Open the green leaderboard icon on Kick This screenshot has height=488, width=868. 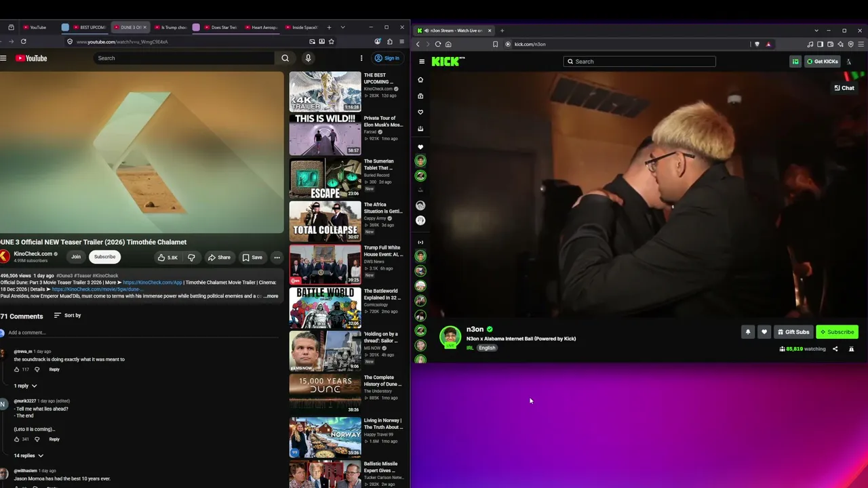click(795, 62)
